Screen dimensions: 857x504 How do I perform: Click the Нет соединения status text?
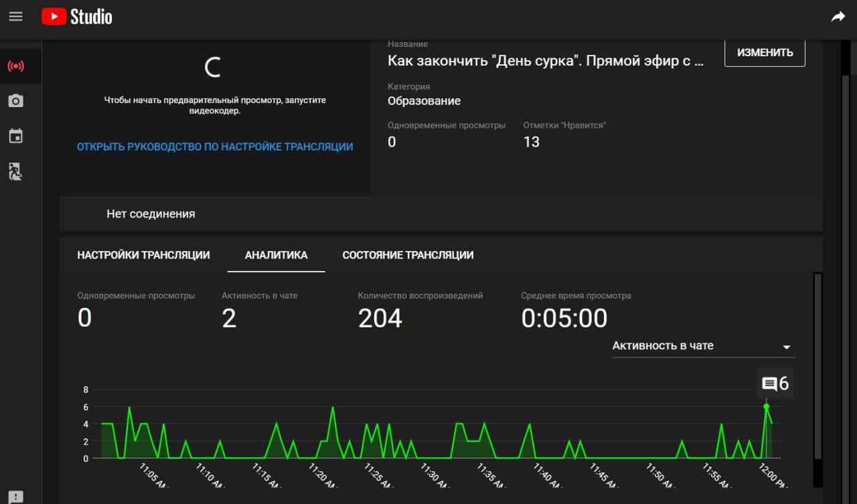coord(151,214)
